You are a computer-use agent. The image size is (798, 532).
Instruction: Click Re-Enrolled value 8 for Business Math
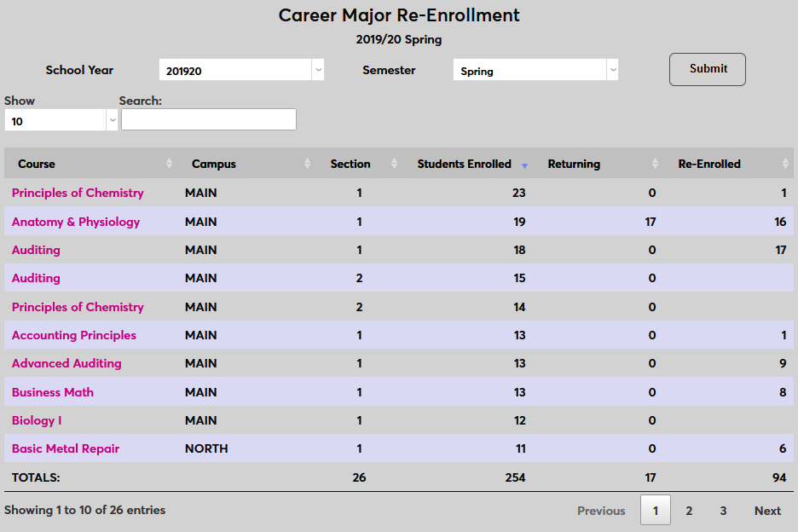[x=783, y=392]
